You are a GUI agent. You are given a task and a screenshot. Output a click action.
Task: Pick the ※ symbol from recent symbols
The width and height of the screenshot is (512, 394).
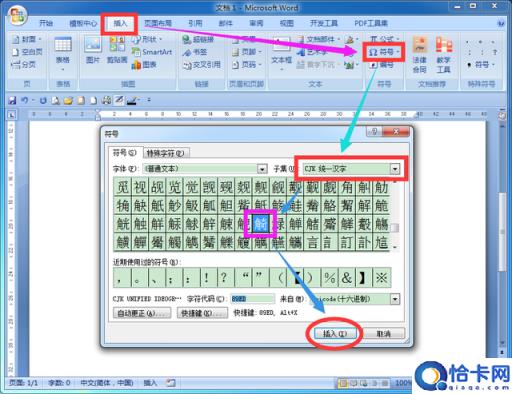381,277
